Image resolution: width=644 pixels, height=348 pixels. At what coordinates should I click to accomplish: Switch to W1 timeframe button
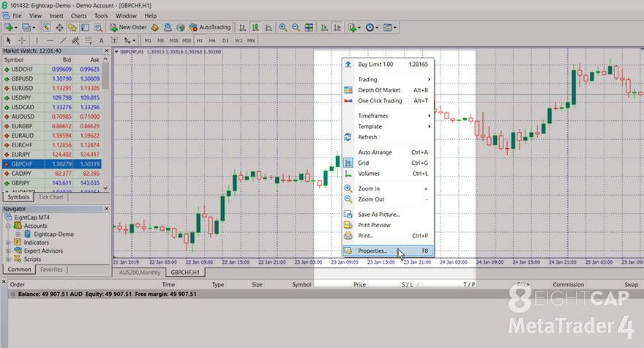tap(239, 40)
